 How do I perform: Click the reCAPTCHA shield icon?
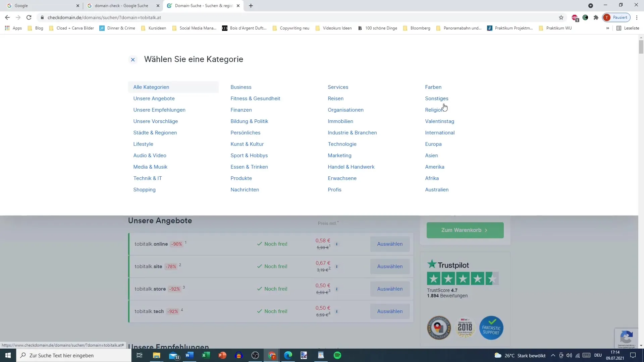(627, 337)
